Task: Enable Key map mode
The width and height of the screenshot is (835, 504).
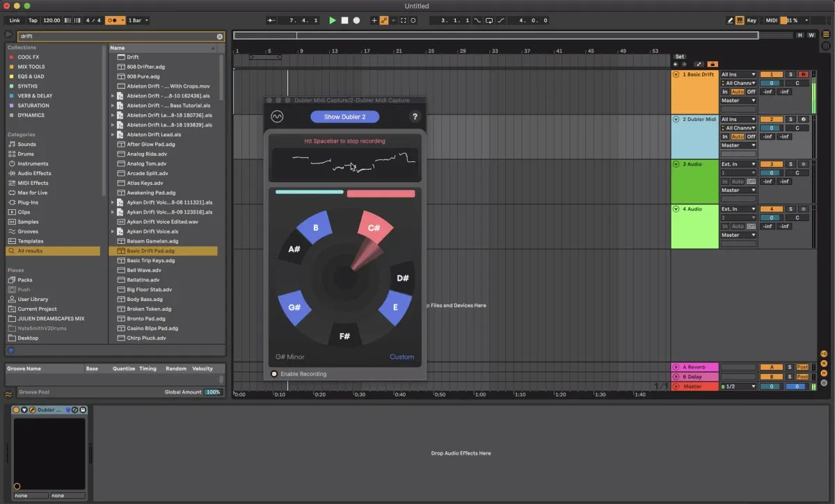Action: click(x=751, y=20)
